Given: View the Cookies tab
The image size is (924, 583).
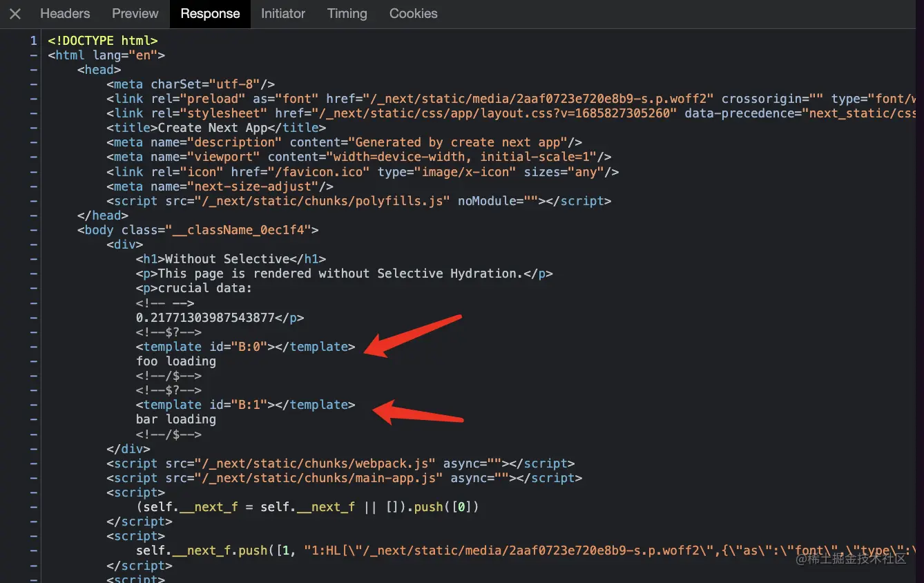Looking at the screenshot, I should pyautogui.click(x=413, y=14).
